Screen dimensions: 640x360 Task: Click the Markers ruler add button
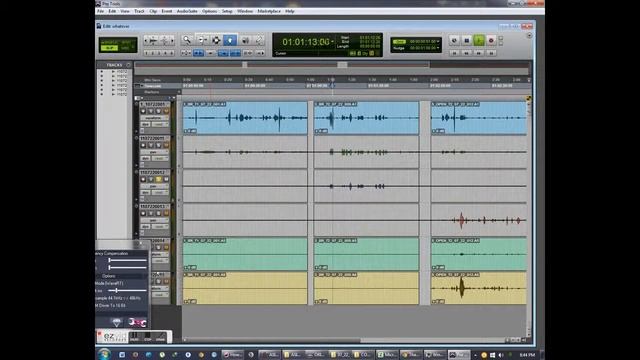(x=179, y=92)
